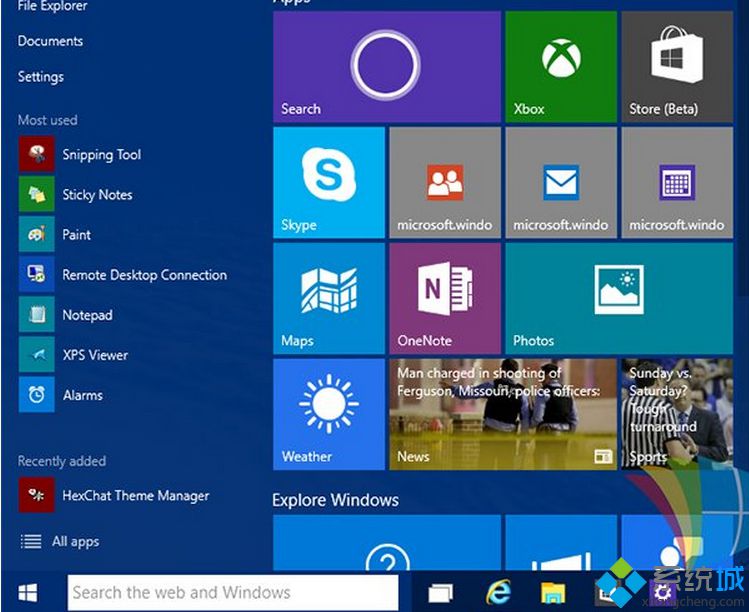Viewport: 749px width, 612px height.
Task: Launch the OneNote tile
Action: [x=445, y=299]
